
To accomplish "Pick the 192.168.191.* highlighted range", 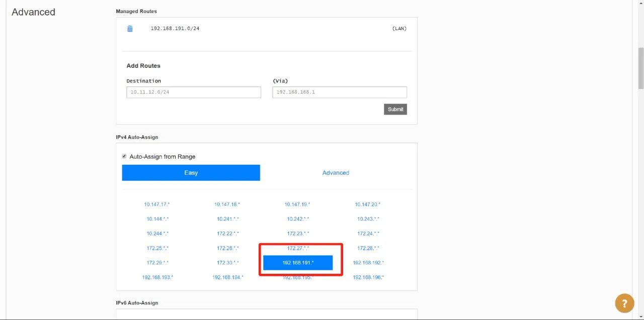I will pos(298,263).
